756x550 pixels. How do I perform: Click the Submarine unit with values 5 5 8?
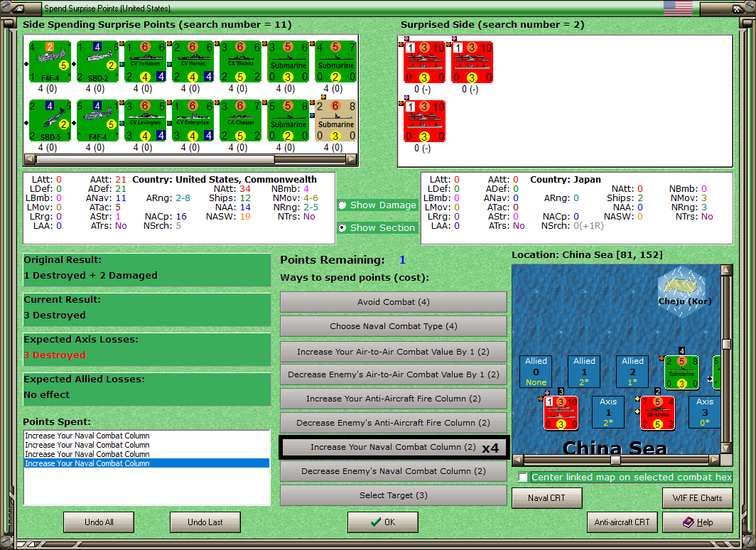[288, 121]
